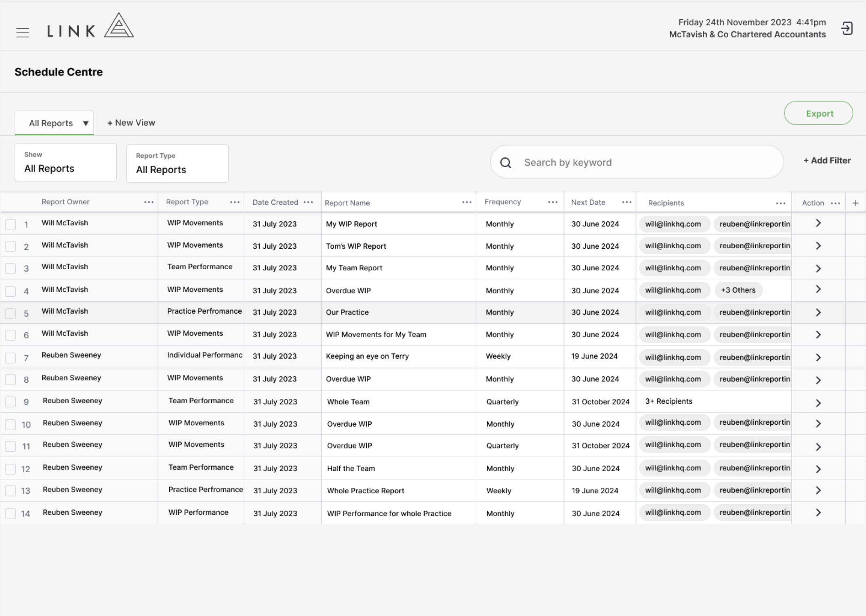Click reuben@linkreportin chip in row 2
Viewport: 866px width, 616px height.
[x=753, y=246]
